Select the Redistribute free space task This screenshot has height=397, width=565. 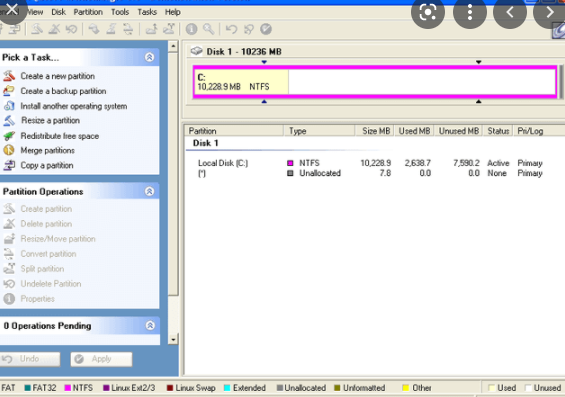59,136
